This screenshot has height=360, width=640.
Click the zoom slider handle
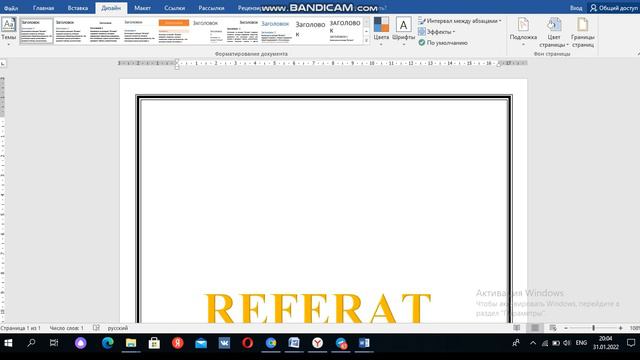coord(593,328)
